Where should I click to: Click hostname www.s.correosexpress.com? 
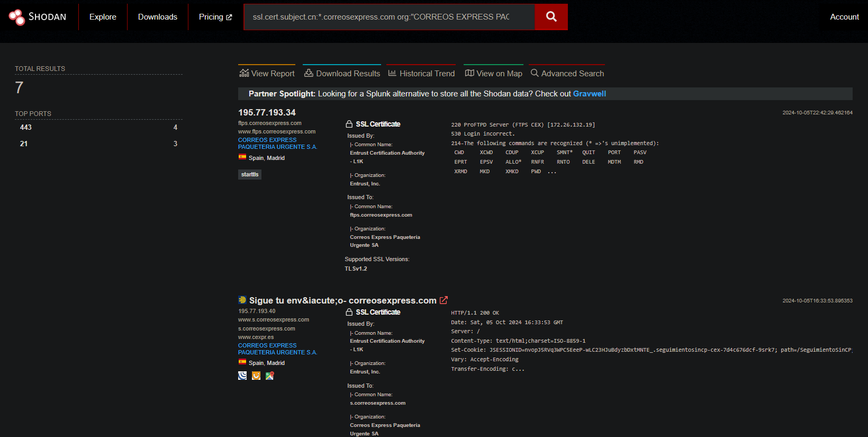(x=274, y=319)
